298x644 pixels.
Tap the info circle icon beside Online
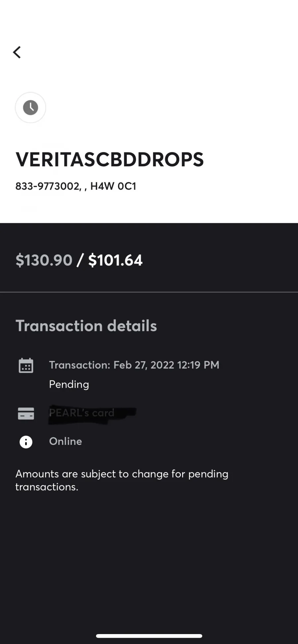click(x=26, y=442)
